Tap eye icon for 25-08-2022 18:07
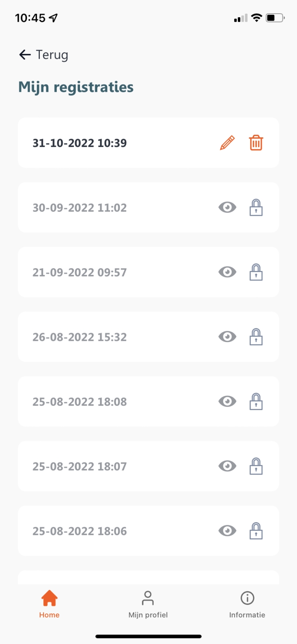Image resolution: width=297 pixels, height=644 pixels. [x=227, y=466]
